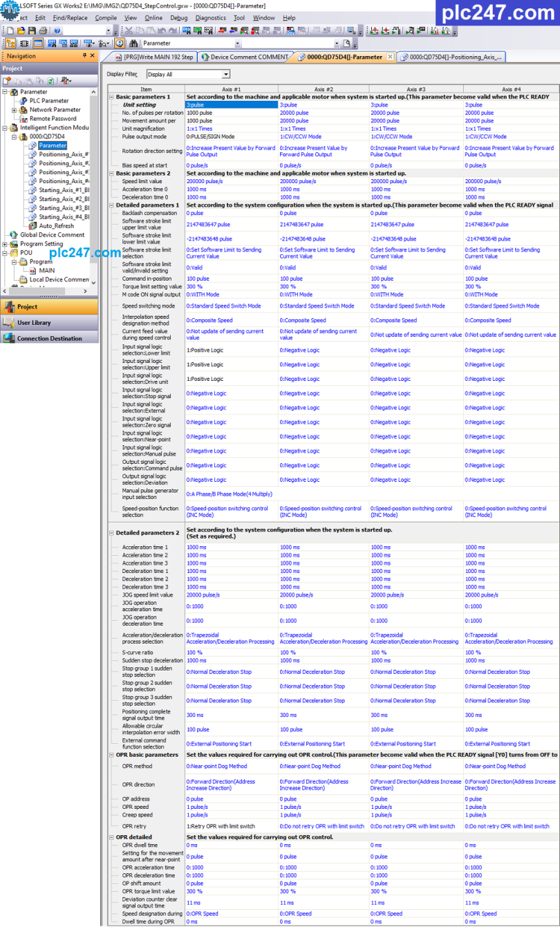Select Axis #1 Unit setting value cell
This screenshot has height=927, width=560.
click(x=230, y=104)
